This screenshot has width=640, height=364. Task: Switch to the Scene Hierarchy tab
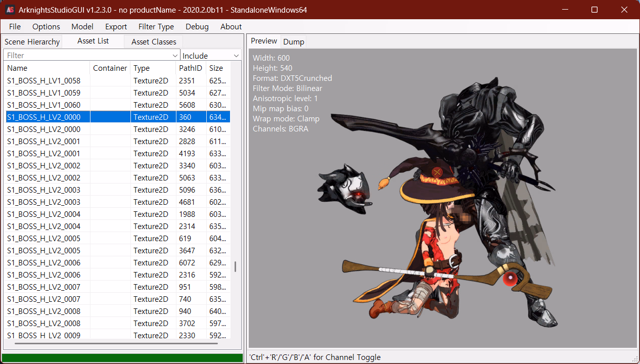pos(32,42)
